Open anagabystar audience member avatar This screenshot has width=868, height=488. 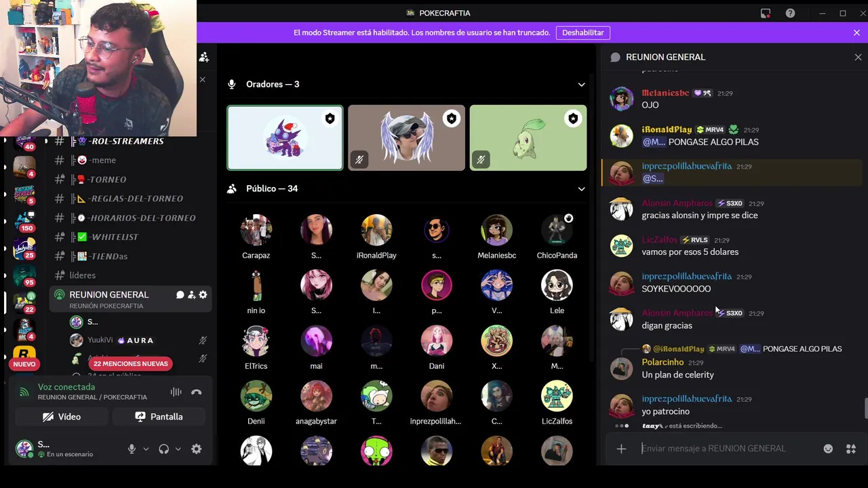point(316,396)
